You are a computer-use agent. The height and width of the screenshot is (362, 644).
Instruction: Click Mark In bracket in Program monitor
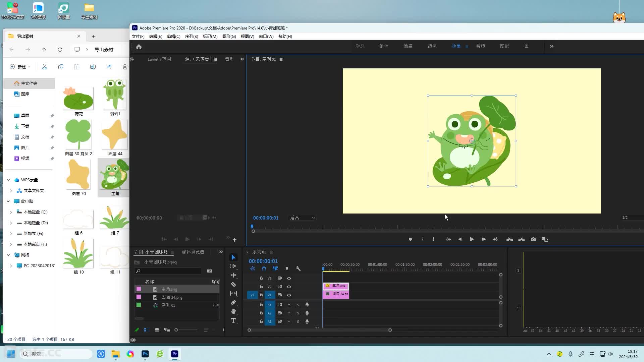coord(423,239)
